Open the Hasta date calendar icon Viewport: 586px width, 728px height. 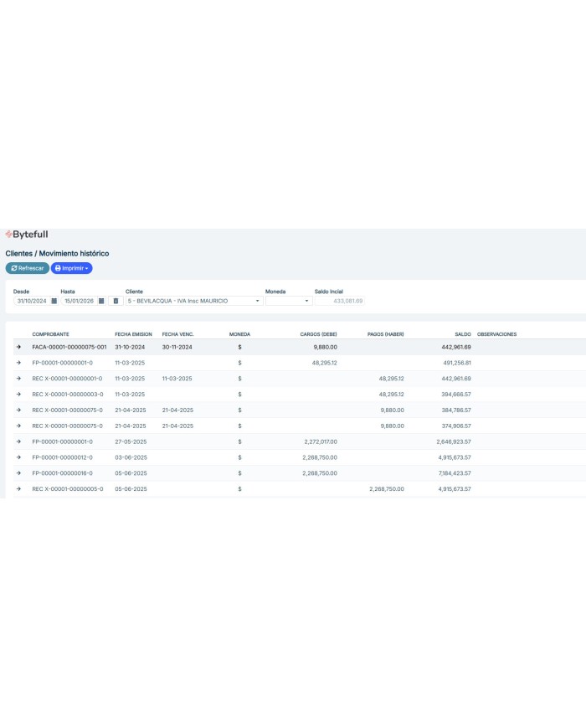[x=101, y=301]
